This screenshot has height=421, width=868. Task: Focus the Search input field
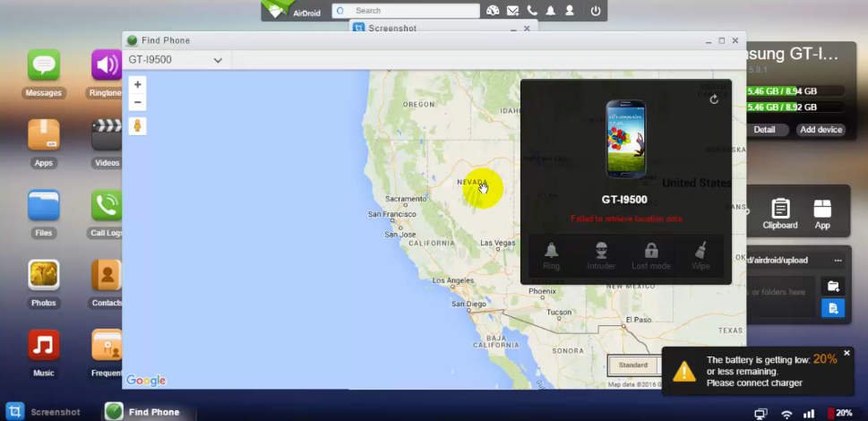[406, 11]
